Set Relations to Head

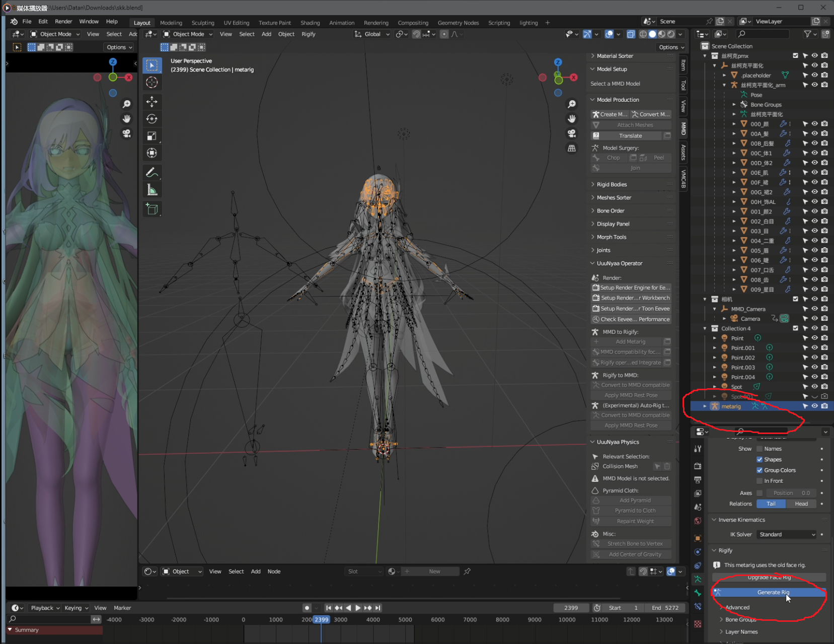pos(801,504)
